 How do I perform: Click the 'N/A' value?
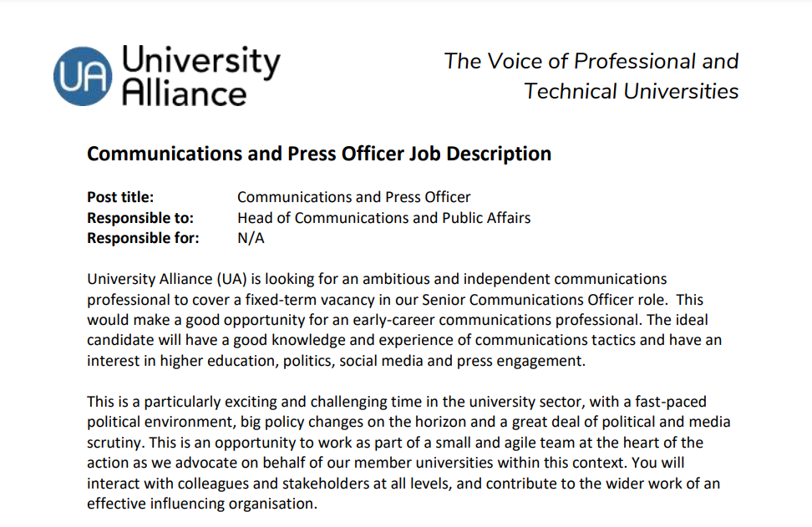(251, 238)
